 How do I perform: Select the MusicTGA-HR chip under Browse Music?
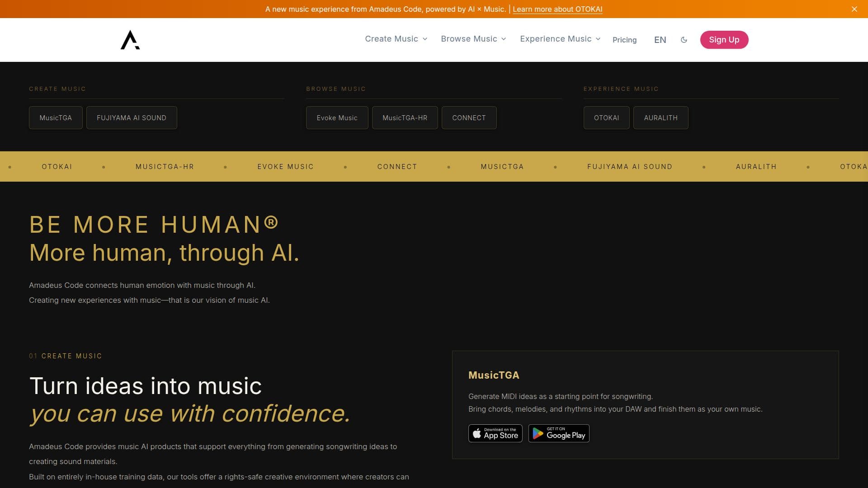coord(405,117)
